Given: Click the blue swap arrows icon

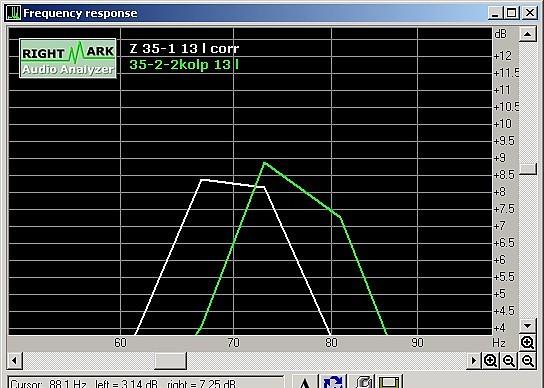Looking at the screenshot, I should coord(333,381).
